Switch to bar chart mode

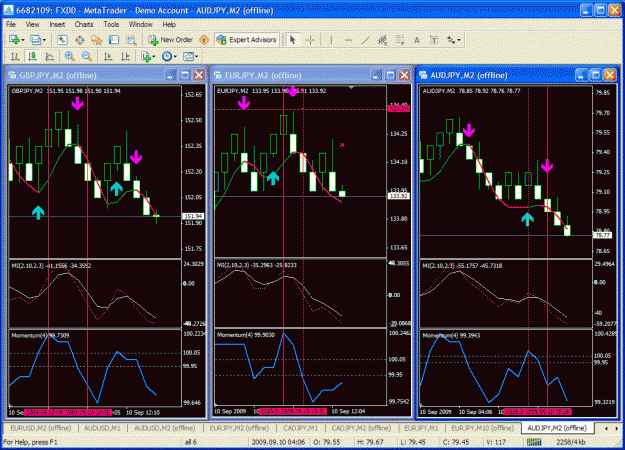15,57
